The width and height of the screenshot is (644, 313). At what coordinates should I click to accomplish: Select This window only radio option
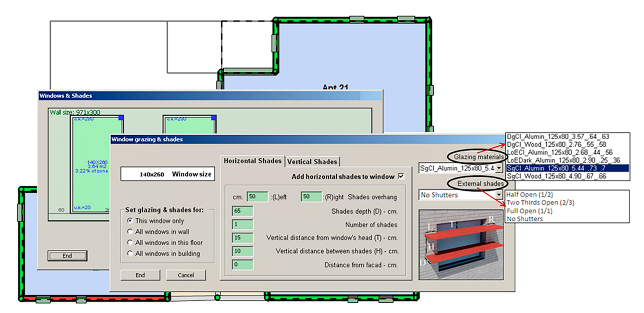click(x=130, y=220)
